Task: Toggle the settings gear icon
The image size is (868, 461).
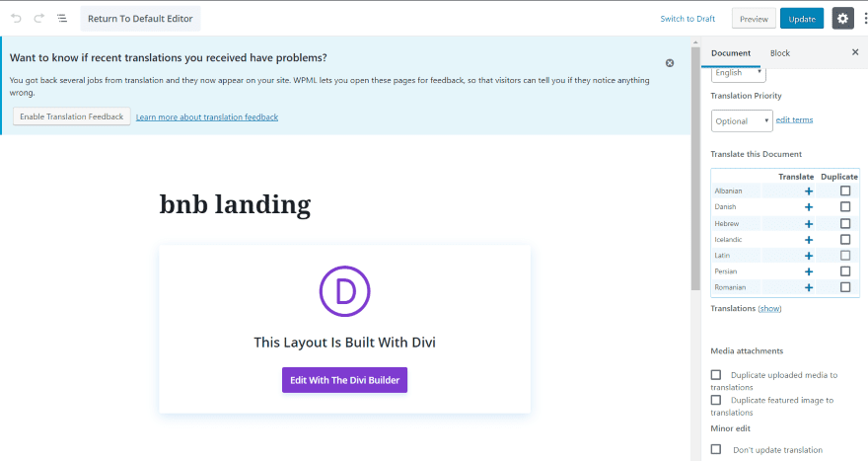Action: coord(842,19)
